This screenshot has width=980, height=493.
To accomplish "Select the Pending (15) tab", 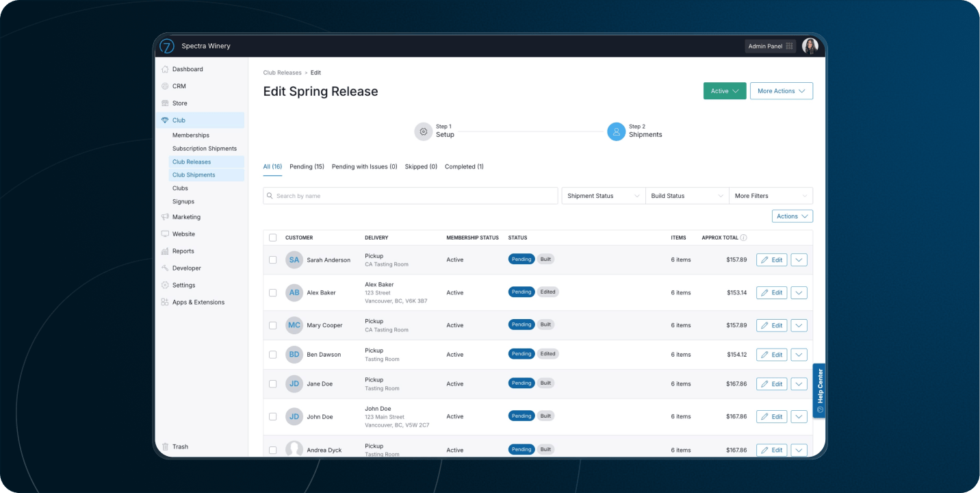I will pyautogui.click(x=307, y=166).
